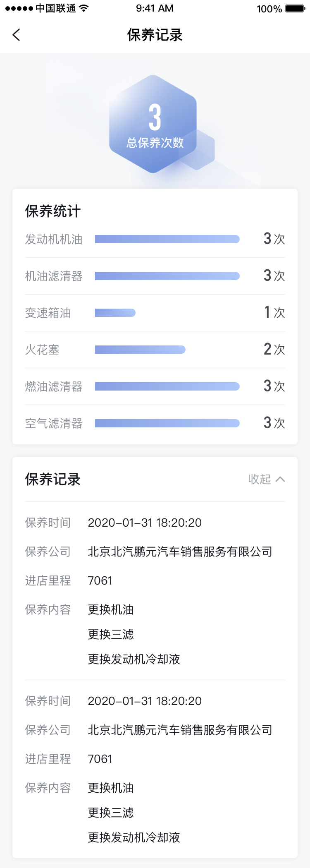The width and height of the screenshot is (310, 868).
Task: Tap the battery icon in status bar
Action: (295, 8)
